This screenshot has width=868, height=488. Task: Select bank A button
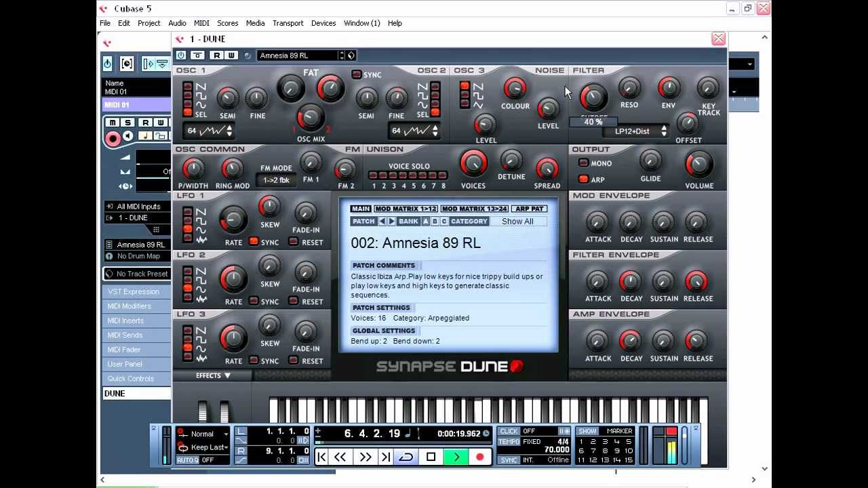click(426, 222)
